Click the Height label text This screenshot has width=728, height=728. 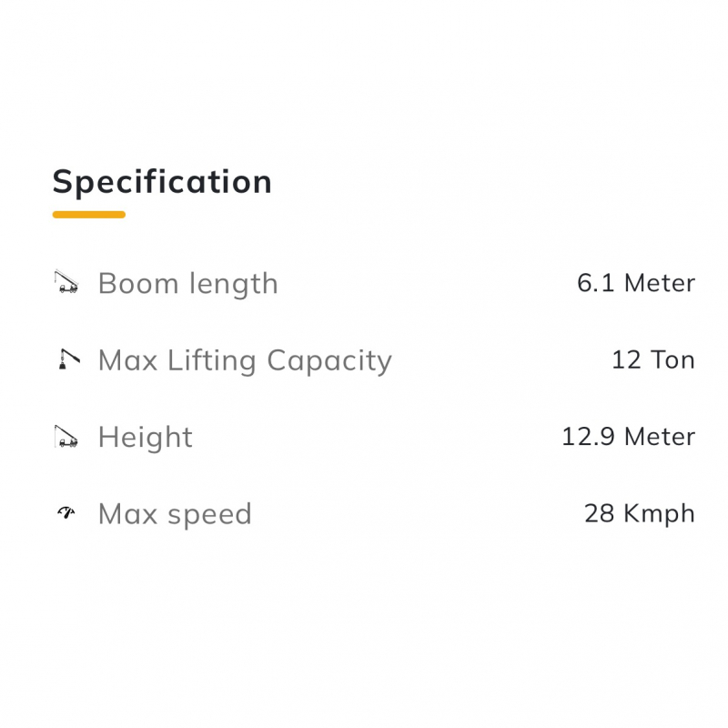(x=146, y=437)
